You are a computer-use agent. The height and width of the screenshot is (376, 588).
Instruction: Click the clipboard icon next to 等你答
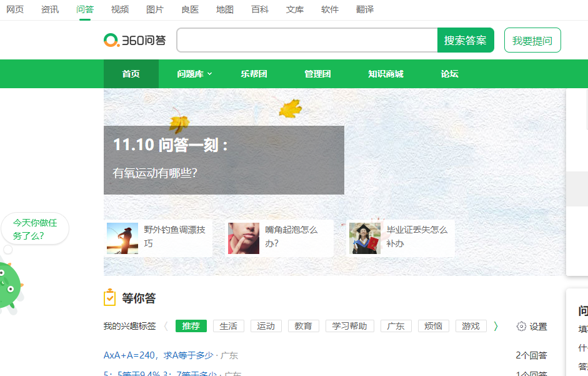[x=110, y=298]
